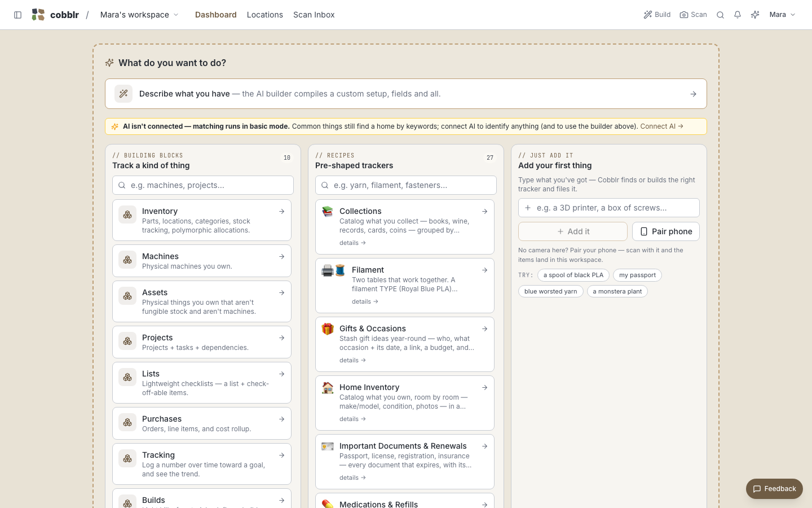Click the Pair phone button

pyautogui.click(x=666, y=231)
